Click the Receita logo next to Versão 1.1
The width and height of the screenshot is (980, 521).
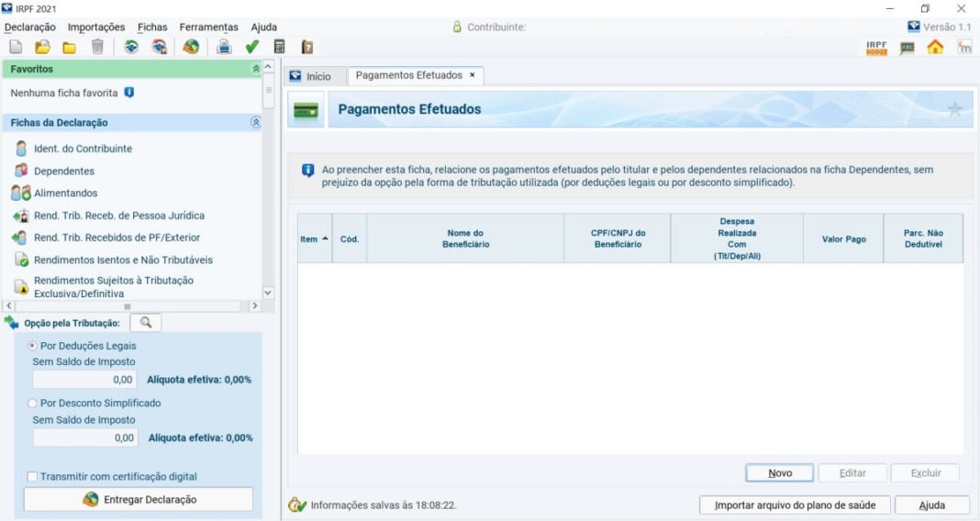(x=914, y=27)
